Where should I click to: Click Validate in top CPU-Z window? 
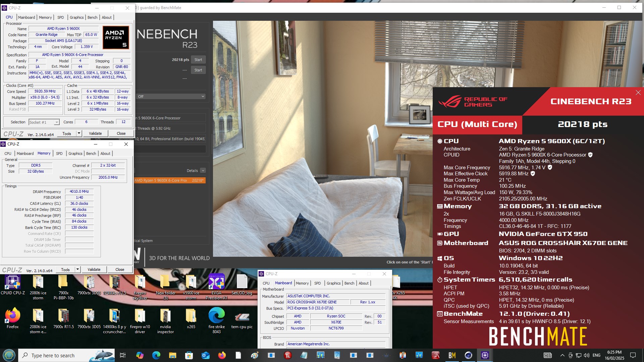(x=95, y=133)
